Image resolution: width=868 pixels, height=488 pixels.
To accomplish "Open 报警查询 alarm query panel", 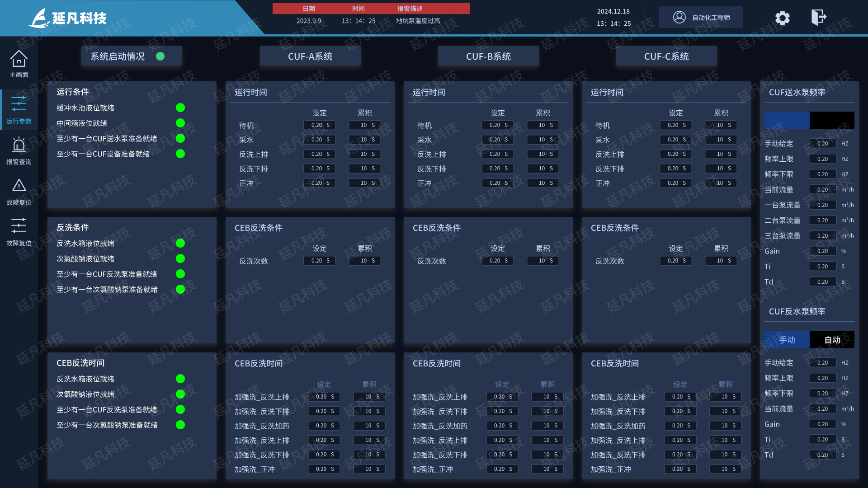I will click(x=19, y=149).
